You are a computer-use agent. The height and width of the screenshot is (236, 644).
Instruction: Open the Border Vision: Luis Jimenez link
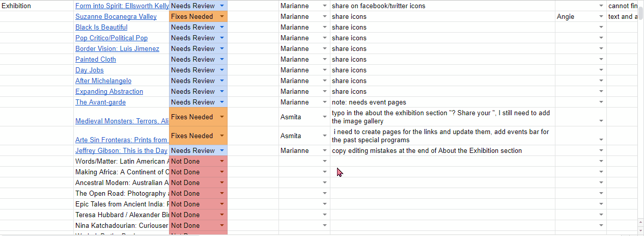(x=117, y=48)
